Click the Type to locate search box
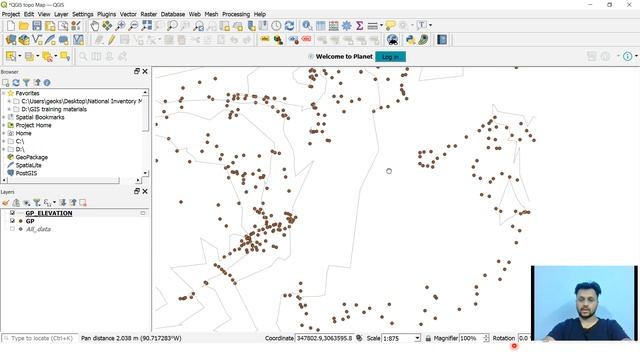 click(x=40, y=338)
